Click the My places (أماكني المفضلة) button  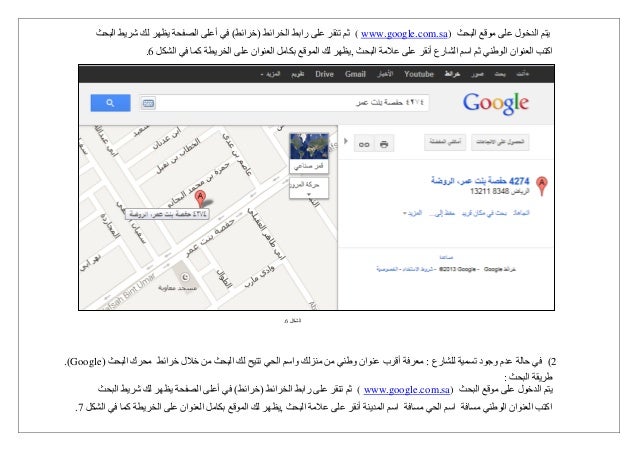pos(445,142)
